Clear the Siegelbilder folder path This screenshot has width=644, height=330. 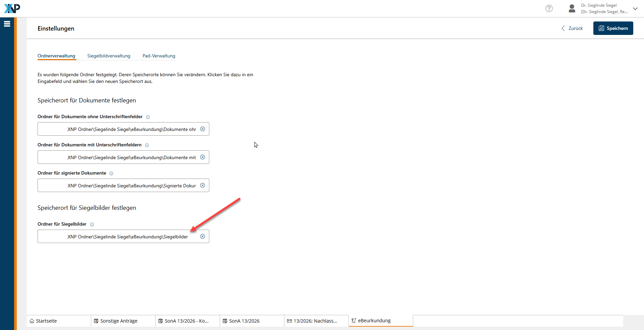(x=203, y=236)
